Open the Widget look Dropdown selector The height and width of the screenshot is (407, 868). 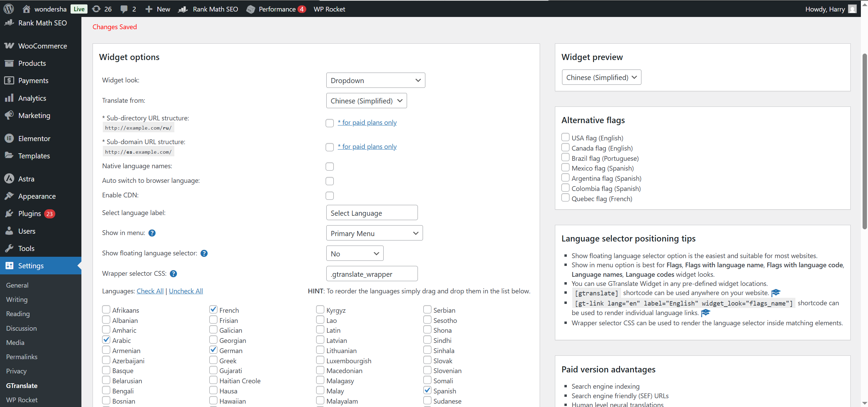tap(375, 80)
